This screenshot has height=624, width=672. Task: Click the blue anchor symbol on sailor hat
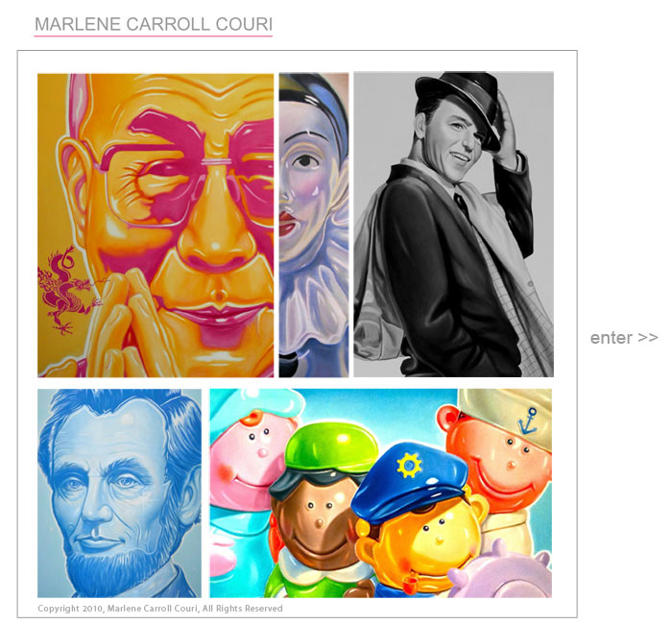528,421
